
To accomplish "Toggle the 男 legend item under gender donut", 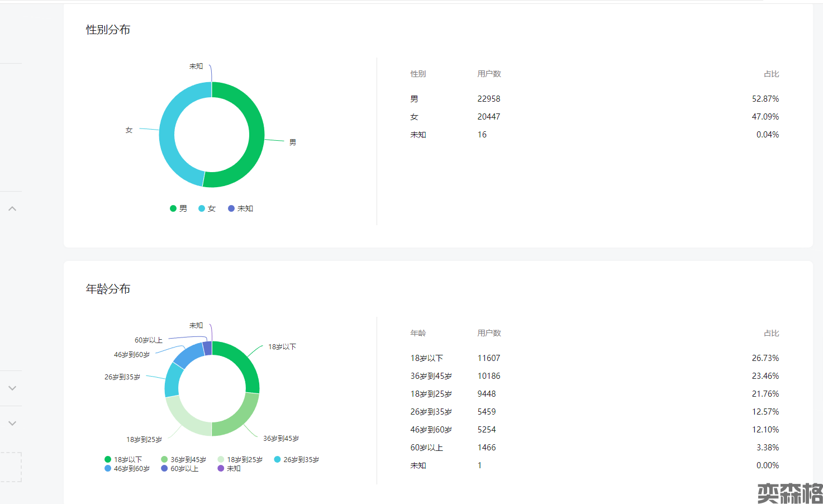I will pyautogui.click(x=179, y=208).
